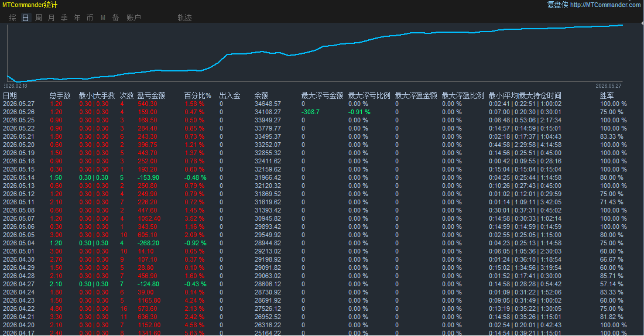Image resolution: width=644 pixels, height=336 pixels.
Task: Click the 57.14 % win rate cell
Action: pyautogui.click(x=612, y=284)
